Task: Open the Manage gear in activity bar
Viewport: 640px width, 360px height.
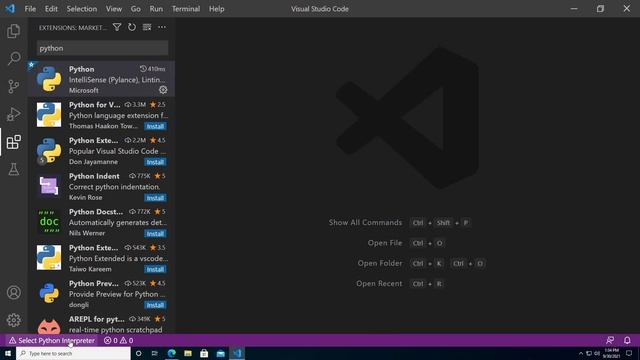Action: [x=13, y=320]
